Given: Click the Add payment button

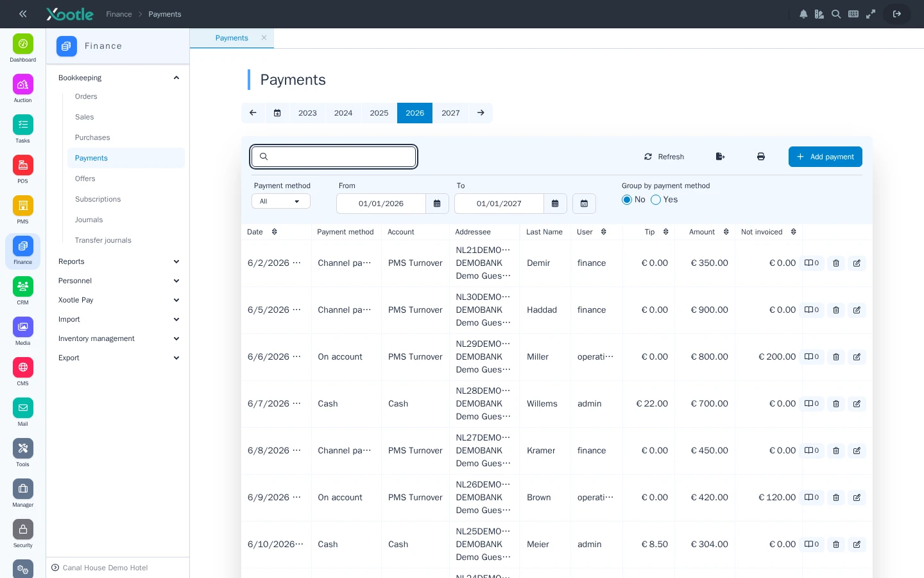Looking at the screenshot, I should [x=825, y=157].
